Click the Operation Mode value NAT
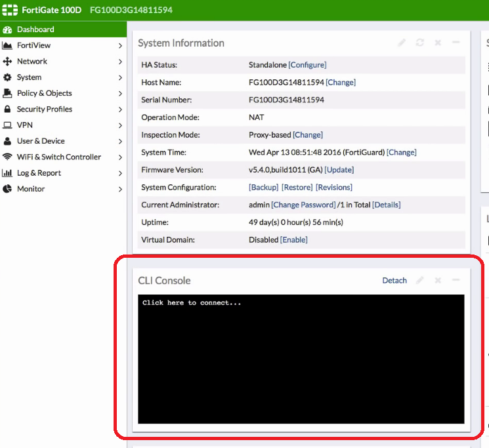The width and height of the screenshot is (489, 448). [x=257, y=117]
